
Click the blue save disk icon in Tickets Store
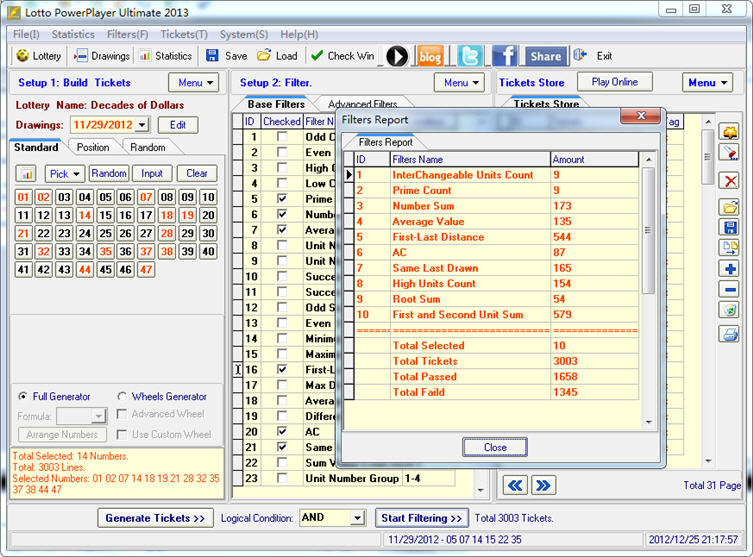(730, 227)
